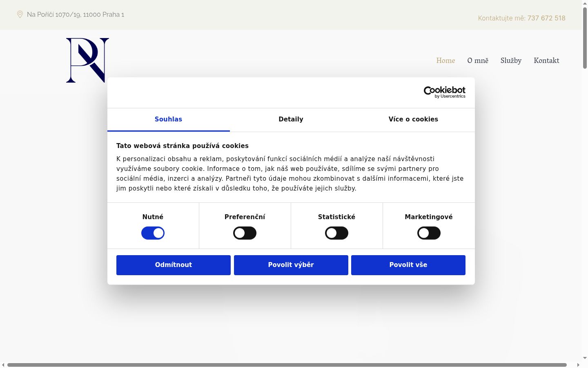The image size is (588, 368).
Task: Click the horizontal scrollbar right arrow
Action: [x=578, y=365]
